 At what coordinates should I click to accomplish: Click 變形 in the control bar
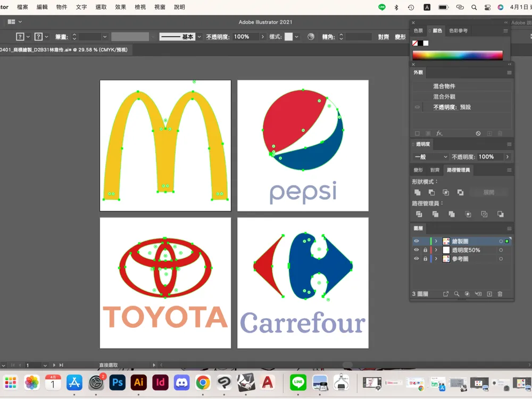pyautogui.click(x=401, y=37)
